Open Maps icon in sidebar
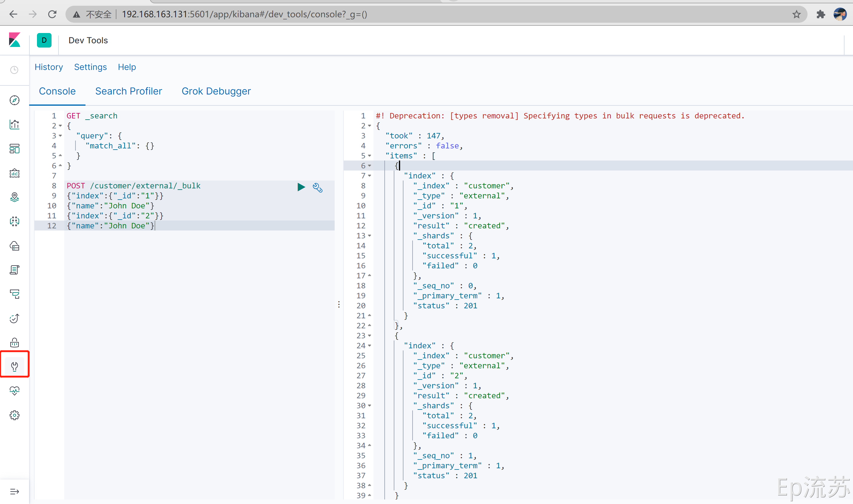 (14, 197)
